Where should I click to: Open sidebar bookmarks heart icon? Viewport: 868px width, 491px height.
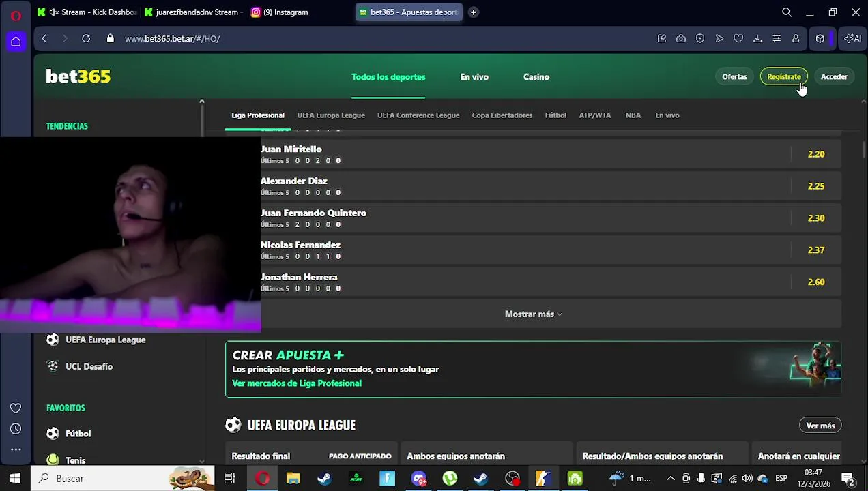coord(16,408)
